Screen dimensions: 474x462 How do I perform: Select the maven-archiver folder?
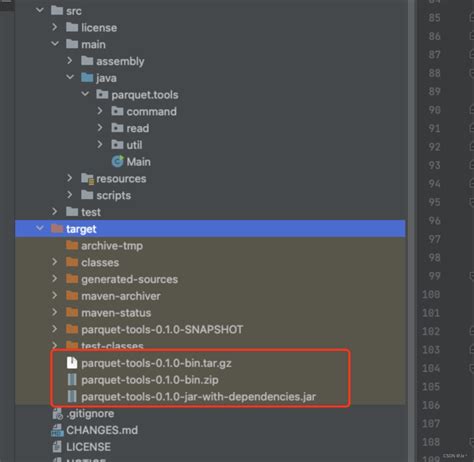(121, 296)
